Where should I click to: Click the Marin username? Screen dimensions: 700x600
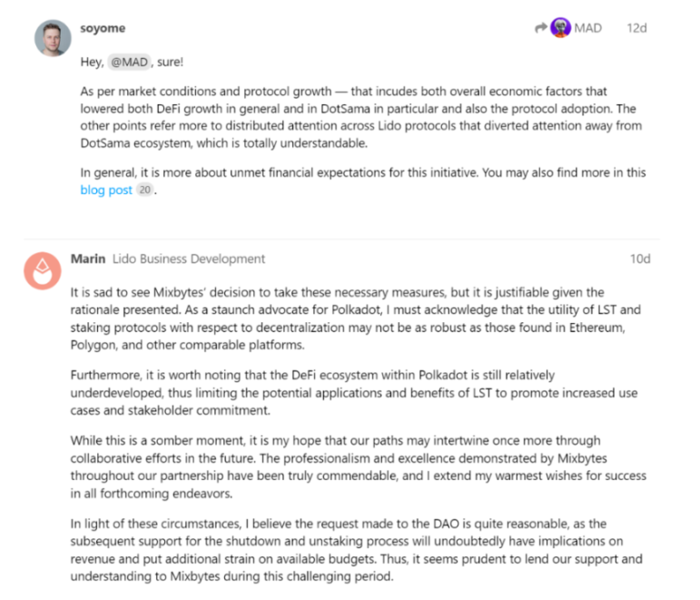pos(88,259)
